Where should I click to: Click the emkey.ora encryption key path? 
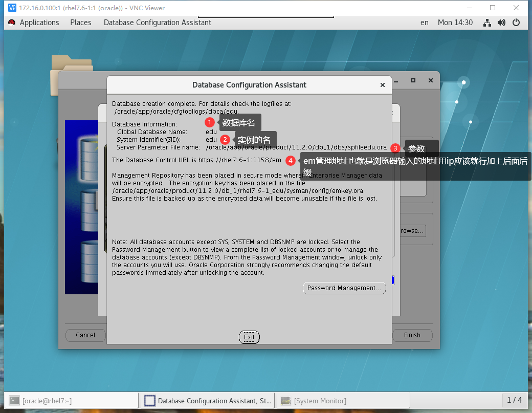click(x=238, y=191)
